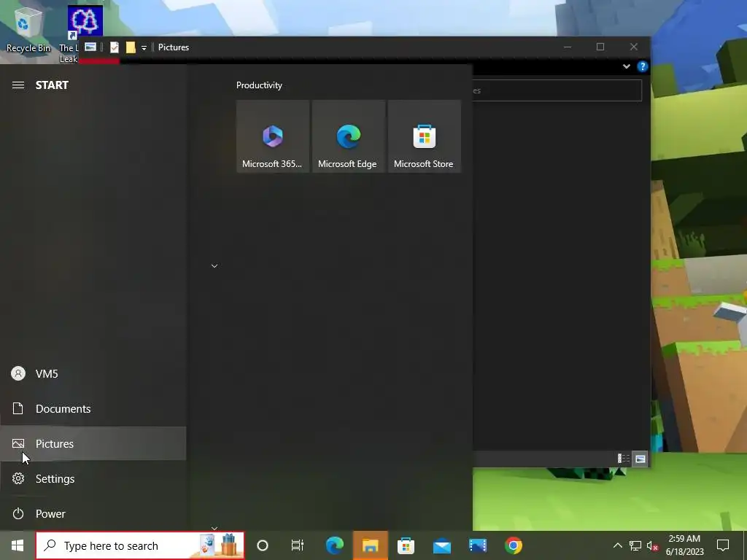Open the Photos app on the taskbar
This screenshot has height=560, width=747.
tap(477, 545)
